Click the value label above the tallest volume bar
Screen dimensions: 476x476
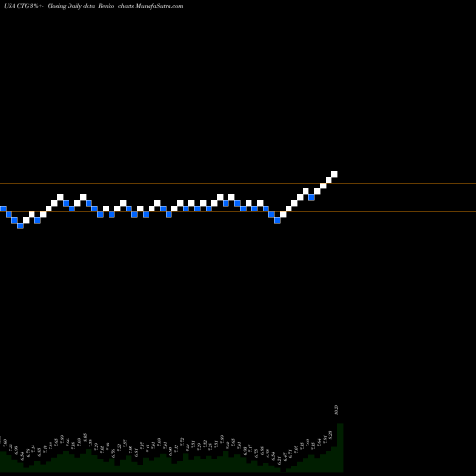point(336,409)
